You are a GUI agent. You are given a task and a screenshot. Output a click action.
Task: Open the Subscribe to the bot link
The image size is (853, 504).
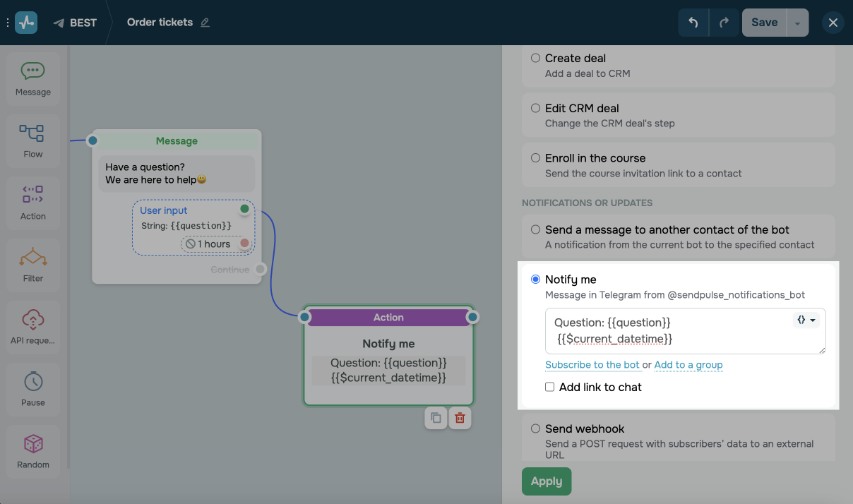click(592, 365)
